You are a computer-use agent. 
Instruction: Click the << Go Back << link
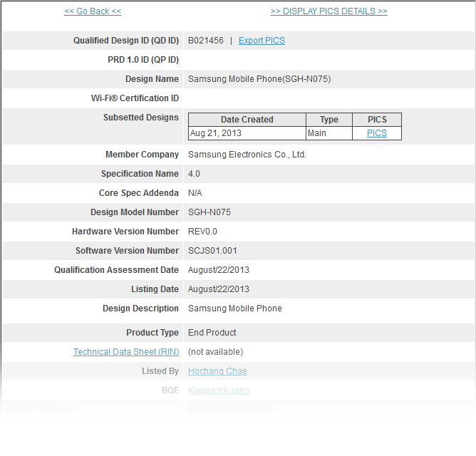93,11
